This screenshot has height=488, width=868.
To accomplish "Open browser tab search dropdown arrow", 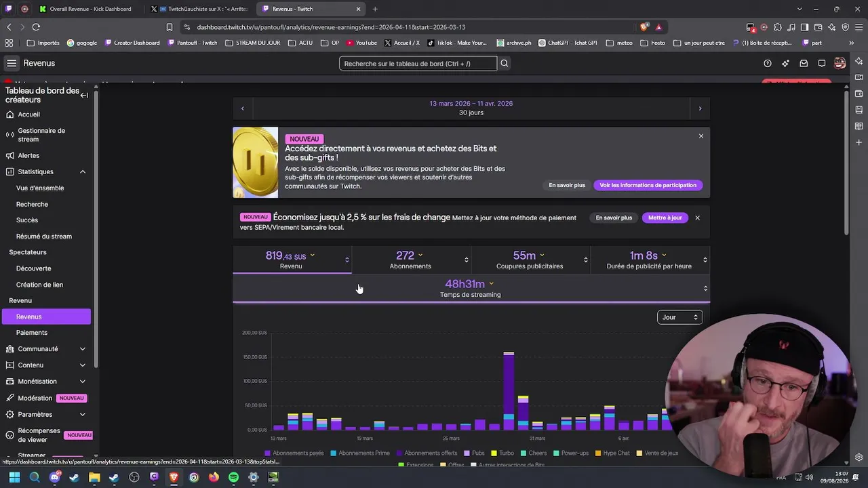I will click(x=800, y=9).
